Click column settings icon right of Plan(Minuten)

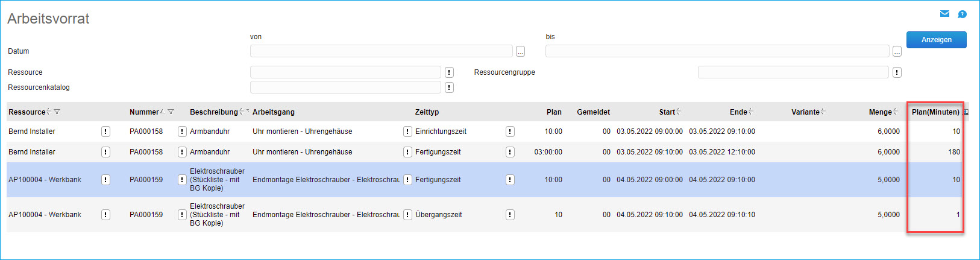[x=966, y=112]
